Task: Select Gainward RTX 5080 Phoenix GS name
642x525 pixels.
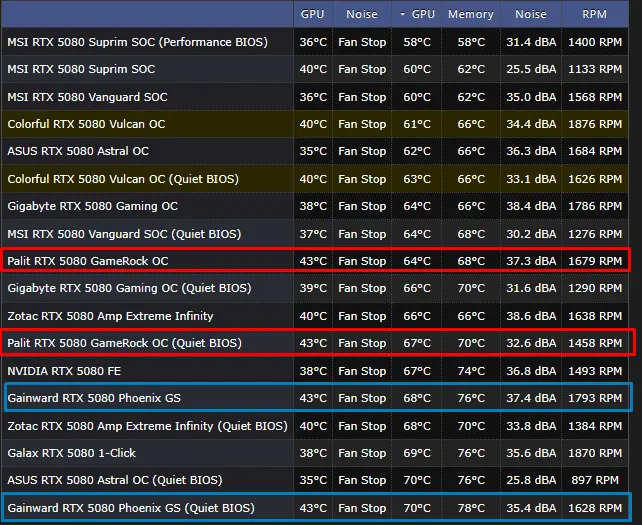Action: click(94, 398)
